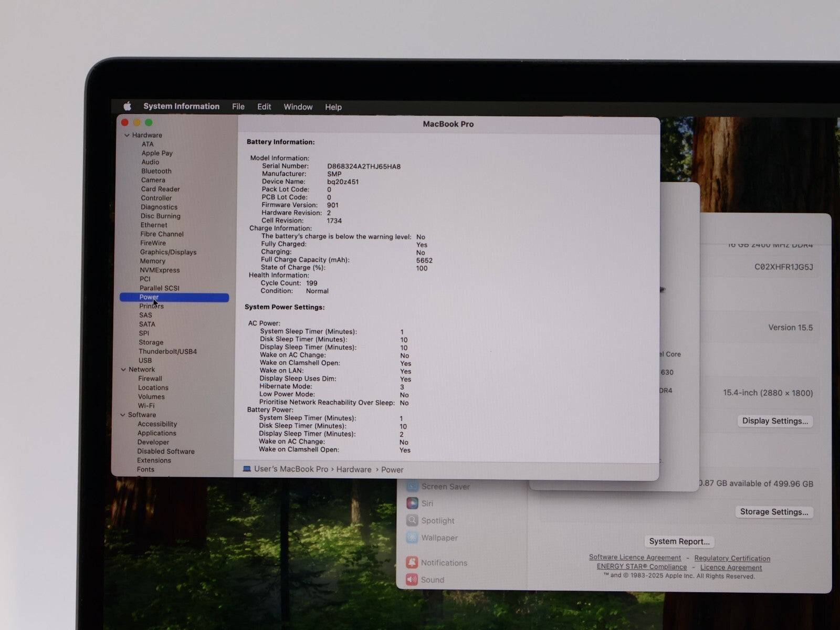Select Volumes under Network
This screenshot has height=630, width=840.
click(151, 396)
